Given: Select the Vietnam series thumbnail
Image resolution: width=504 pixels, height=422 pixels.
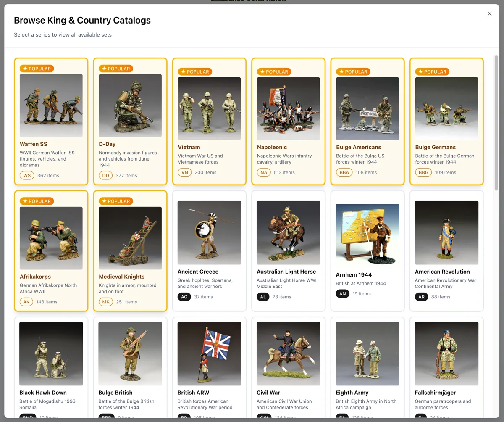Looking at the screenshot, I should click(x=209, y=108).
